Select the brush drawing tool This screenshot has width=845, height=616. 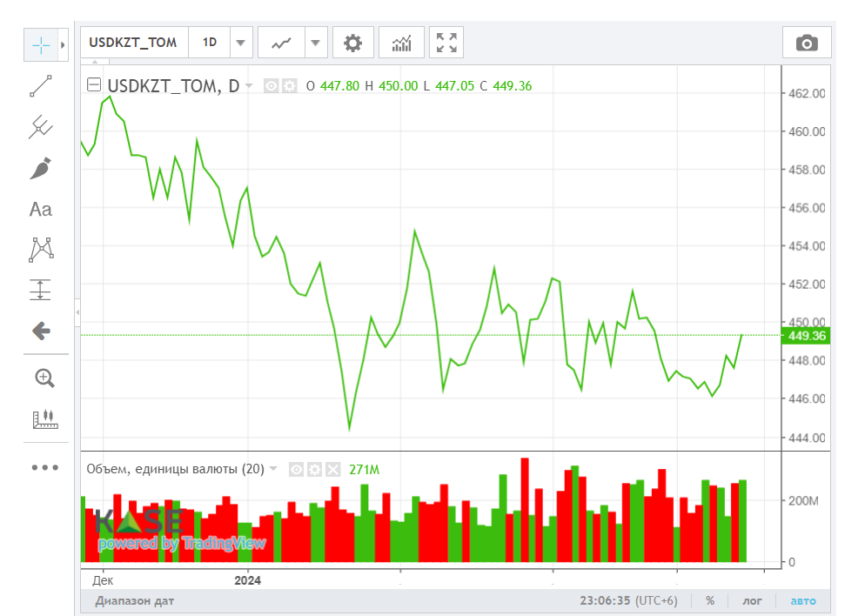pyautogui.click(x=41, y=168)
